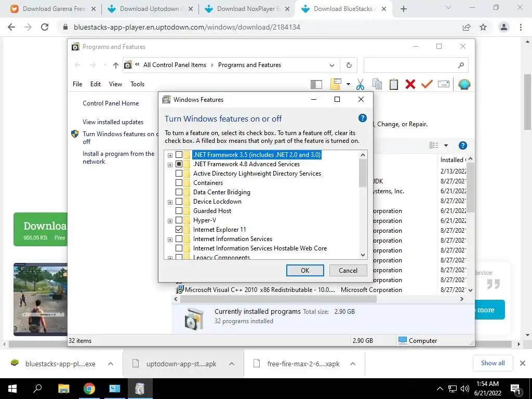Image resolution: width=532 pixels, height=399 pixels.
Task: Uncheck Internet Explorer 11 checkbox
Action: 179,230
